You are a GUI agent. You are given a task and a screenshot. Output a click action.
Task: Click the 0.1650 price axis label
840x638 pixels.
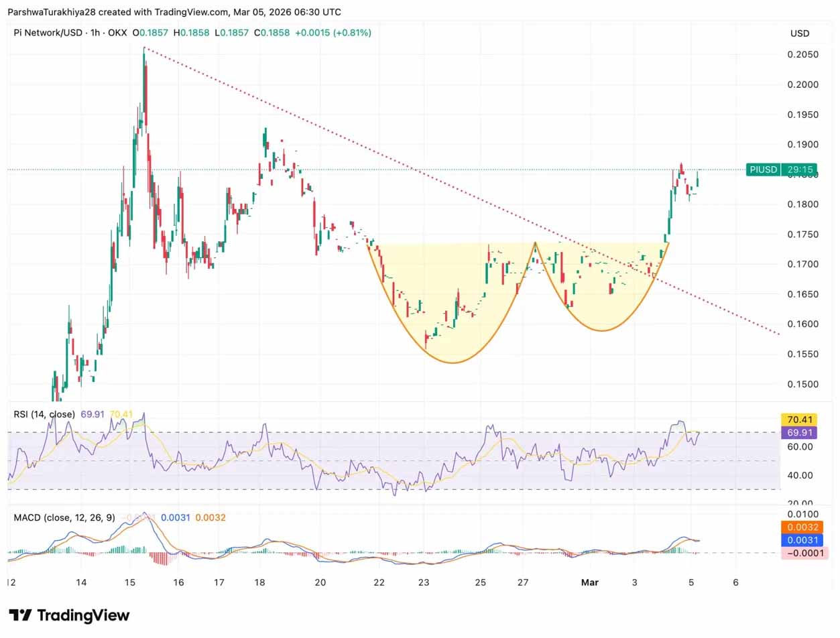click(802, 294)
